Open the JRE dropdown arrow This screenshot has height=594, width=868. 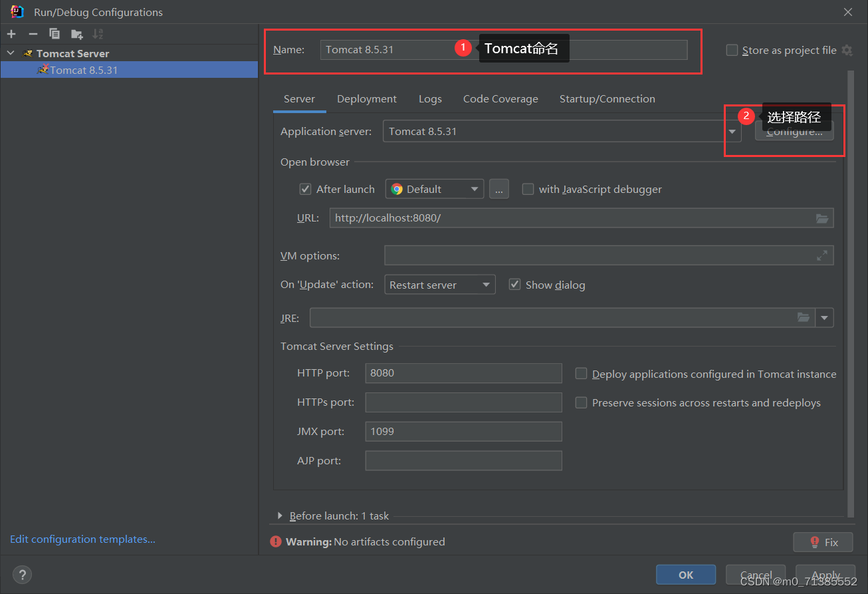pos(825,318)
